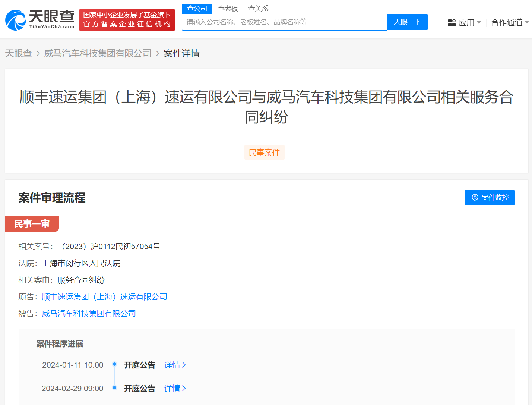Image resolution: width=532 pixels, height=405 pixels.
Task: Switch to the 查老板 search tab
Action: tap(228, 9)
